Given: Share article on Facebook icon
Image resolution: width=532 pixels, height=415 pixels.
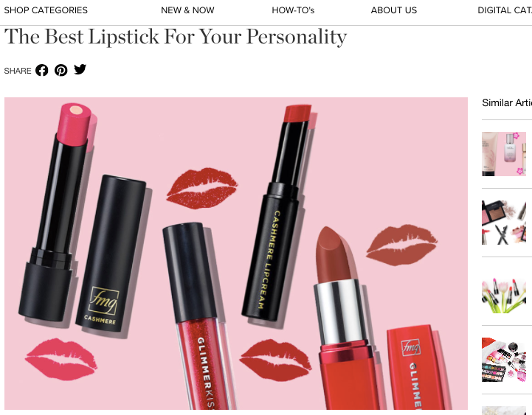Looking at the screenshot, I should (x=42, y=70).
